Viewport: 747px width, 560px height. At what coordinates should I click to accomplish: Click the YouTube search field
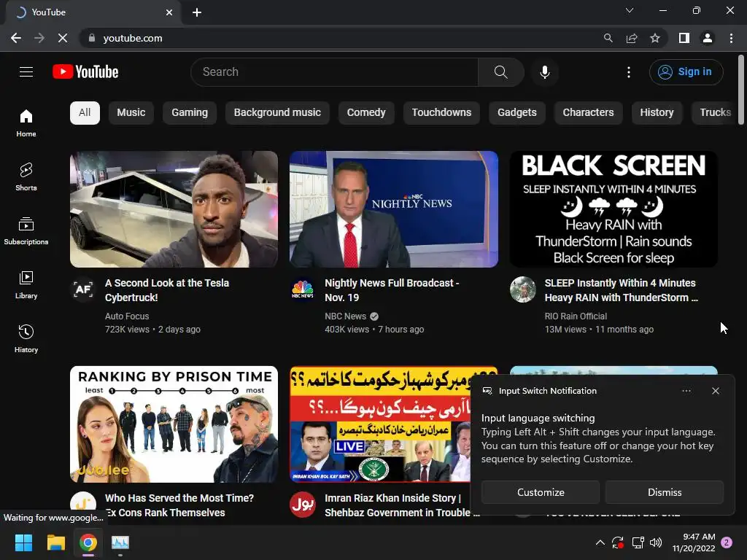point(334,72)
